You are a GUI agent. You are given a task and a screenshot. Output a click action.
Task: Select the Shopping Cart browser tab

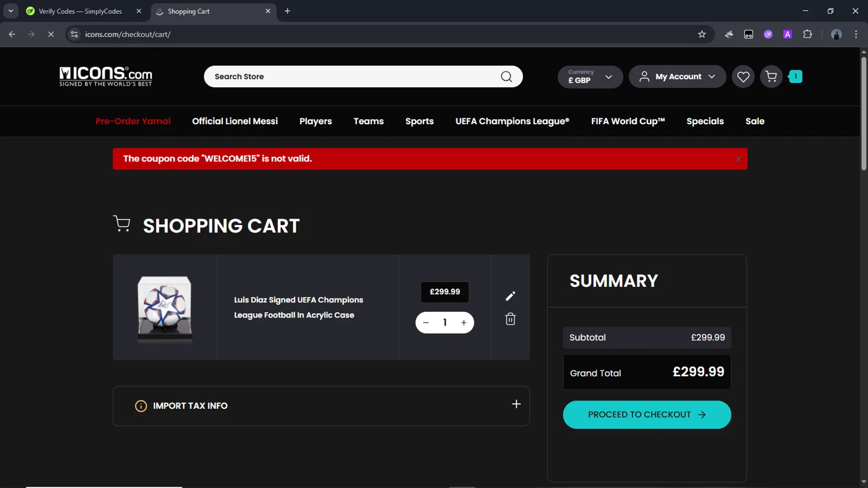tap(214, 11)
